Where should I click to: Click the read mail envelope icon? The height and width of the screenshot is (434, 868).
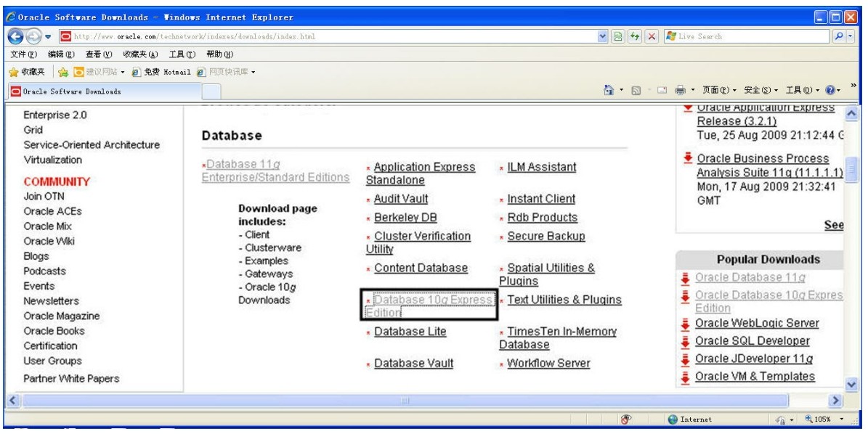click(x=662, y=90)
